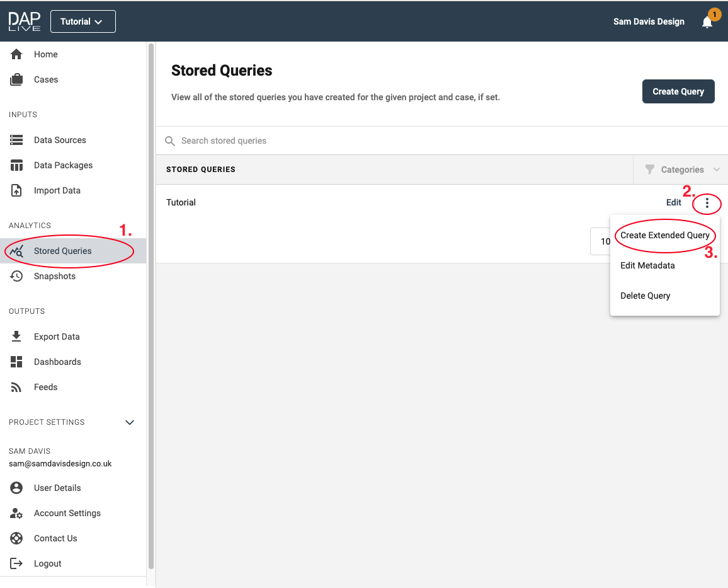Select Stored Queries in the sidebar
Screen dimensions: 728x588
coord(63,251)
